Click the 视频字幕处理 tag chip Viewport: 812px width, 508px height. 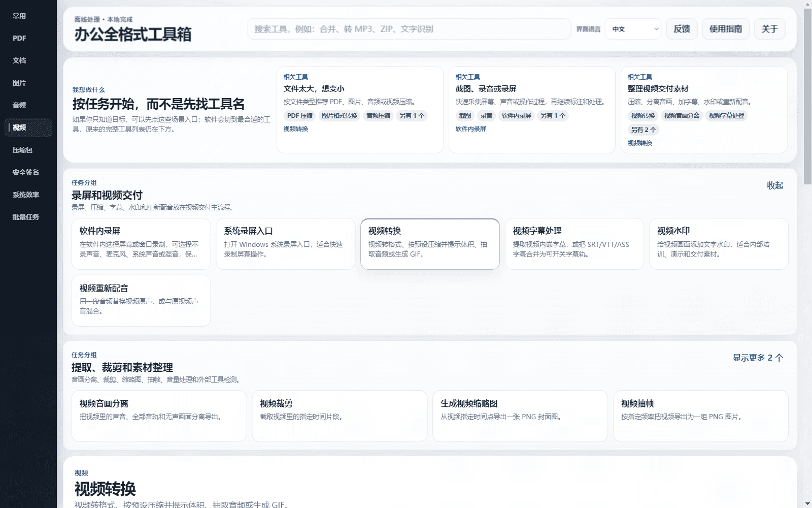(727, 116)
